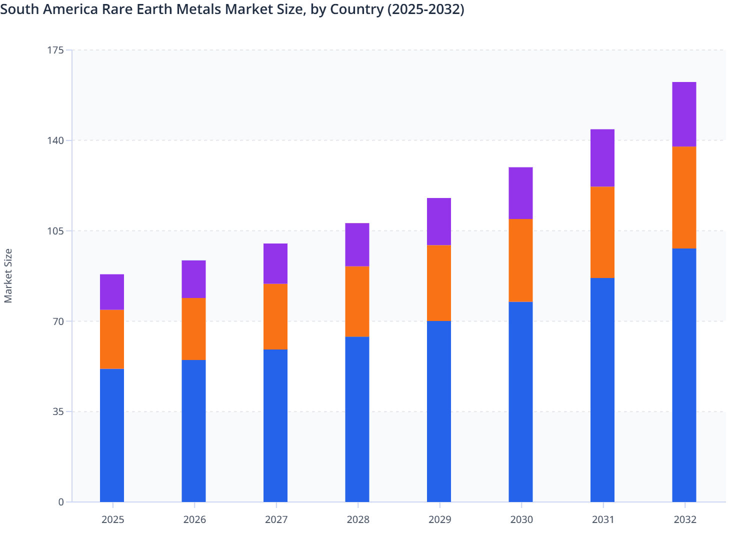Click the 0 value at the axis origin
754x560 pixels.
(61, 501)
